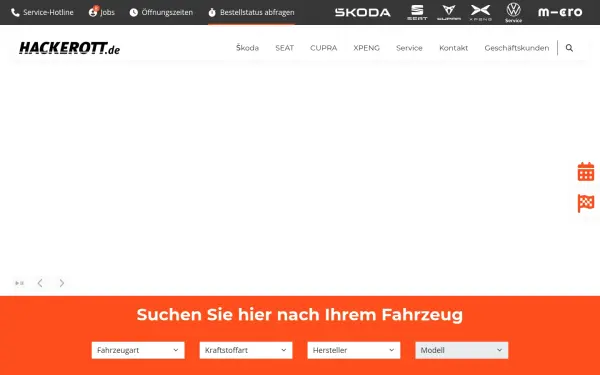Click the phone icon beside Service-Hotline

click(15, 13)
